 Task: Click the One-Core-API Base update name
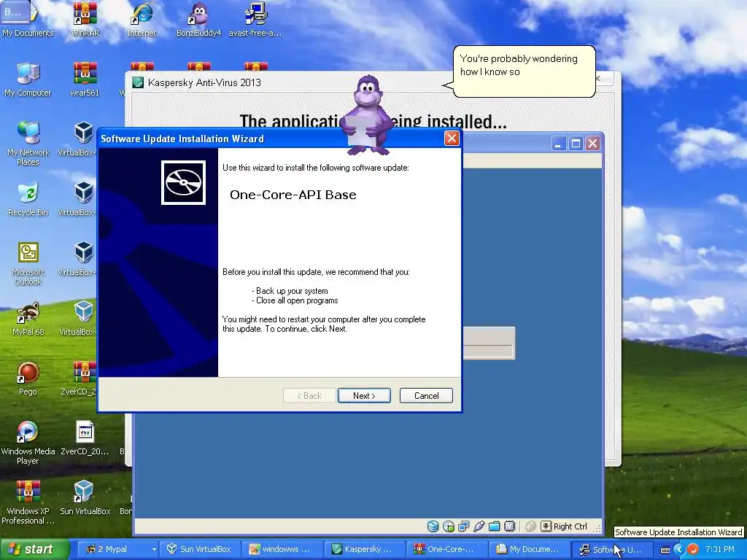pos(293,195)
